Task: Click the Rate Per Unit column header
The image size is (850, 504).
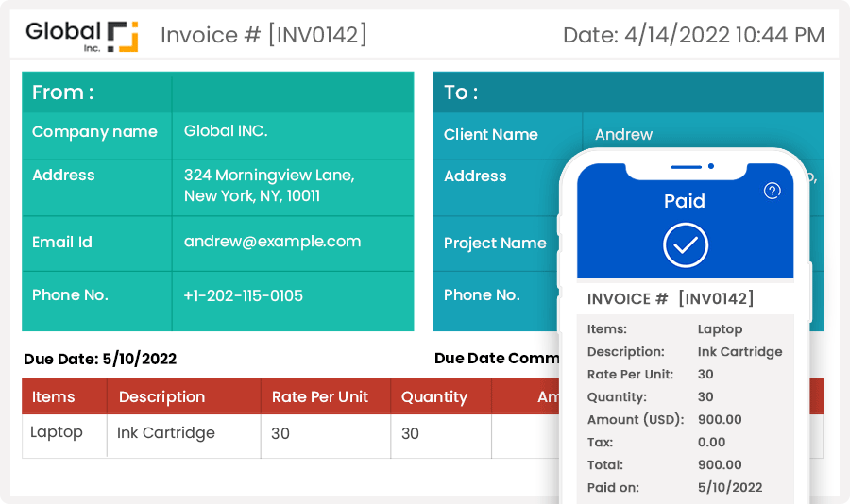Action: 320,396
